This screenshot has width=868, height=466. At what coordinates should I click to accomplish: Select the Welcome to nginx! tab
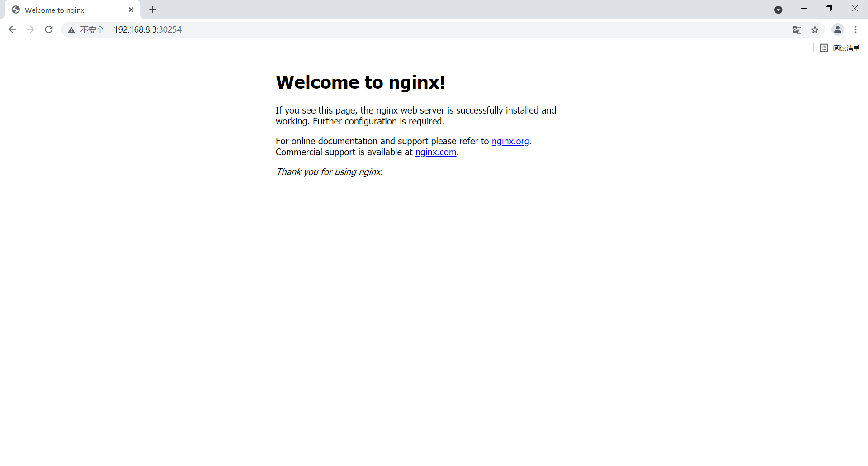pos(72,10)
